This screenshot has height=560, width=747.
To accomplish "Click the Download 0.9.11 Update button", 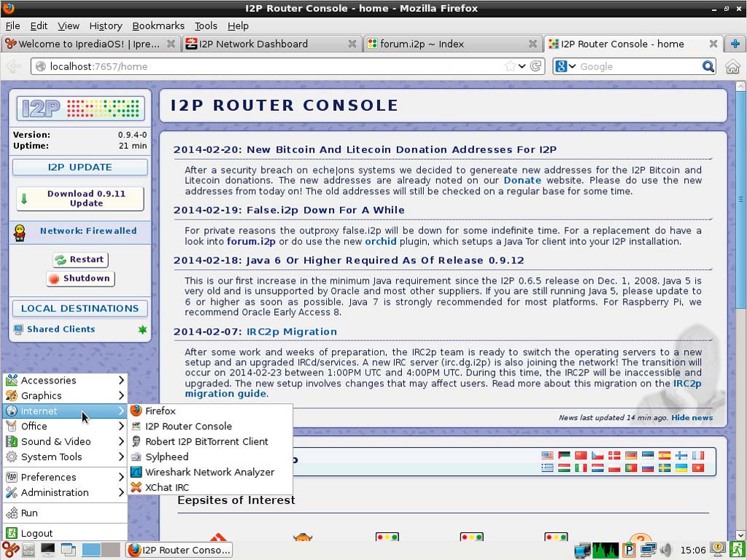I will point(80,198).
